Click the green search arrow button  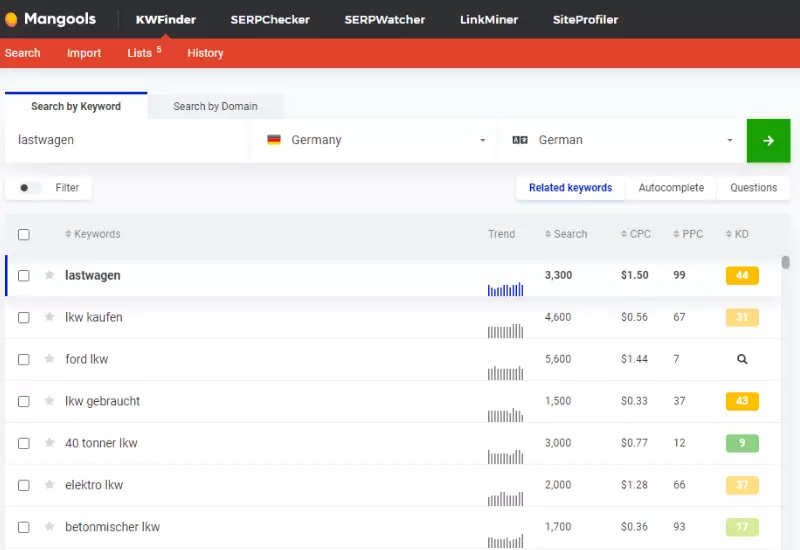click(x=768, y=141)
